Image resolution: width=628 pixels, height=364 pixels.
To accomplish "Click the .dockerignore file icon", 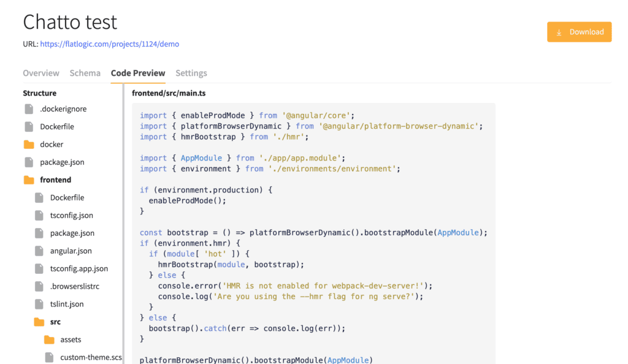I will (x=29, y=109).
